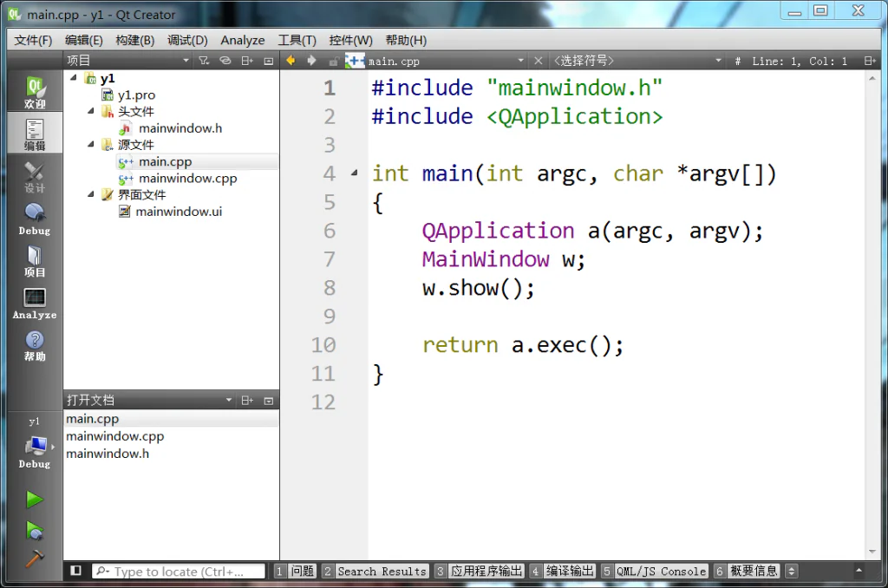Open the 工具(T) menu
Viewport: 888px width, 588px height.
coord(297,40)
